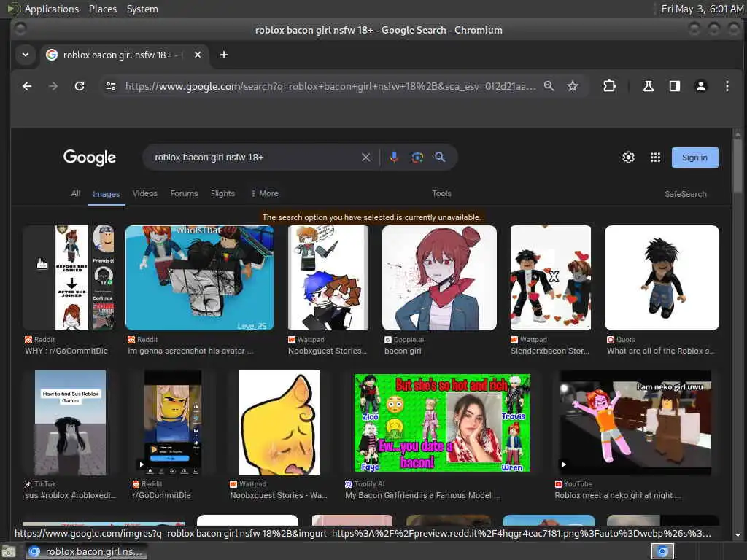
Task: Select the taskbar Chromium window button
Action: coord(86,551)
